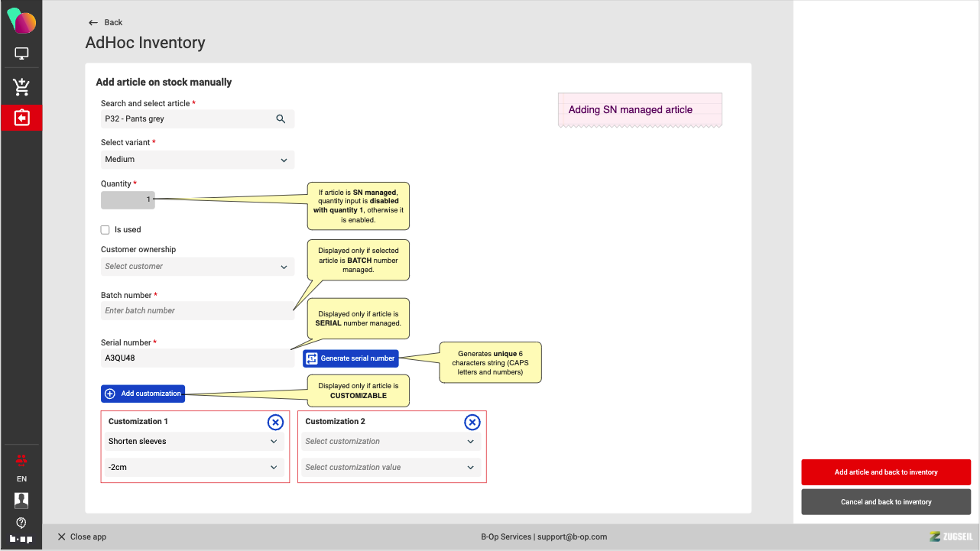Viewport: 980px width, 551px height.
Task: Click the help question mark icon
Action: click(21, 523)
